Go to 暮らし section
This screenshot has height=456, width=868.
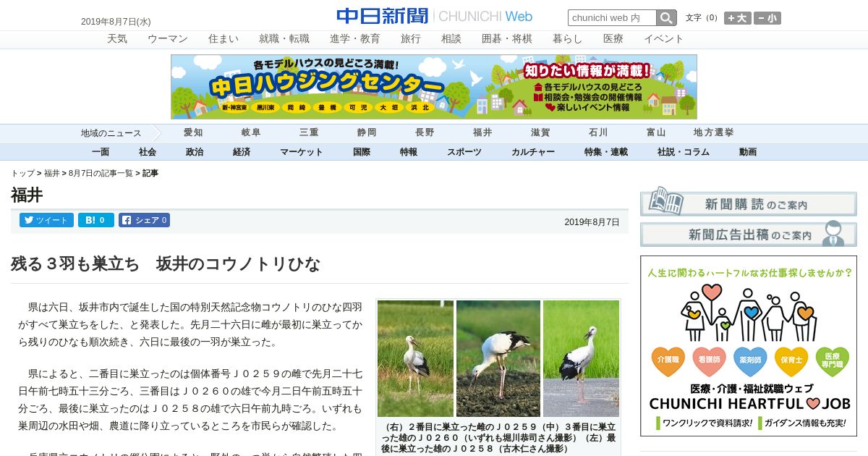pos(568,39)
